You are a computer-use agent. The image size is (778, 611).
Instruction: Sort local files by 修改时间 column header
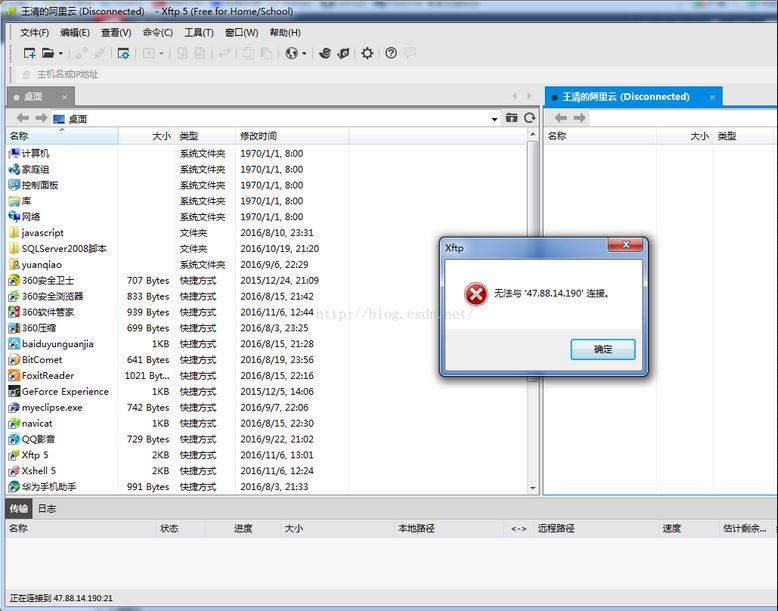point(258,135)
